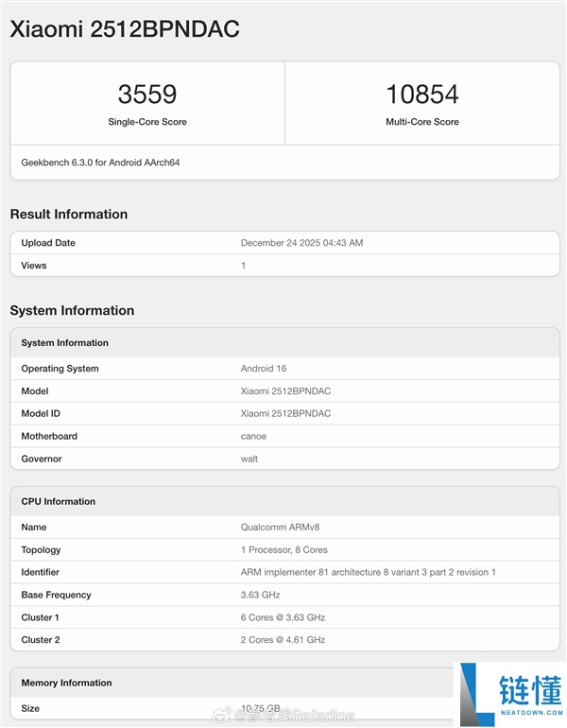
Task: Click the Model ID row's Xiaomi 2512BPNDAC value
Action: 285,414
